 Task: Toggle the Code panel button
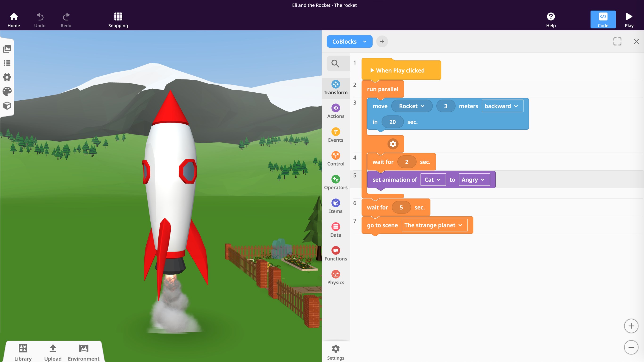click(x=603, y=20)
